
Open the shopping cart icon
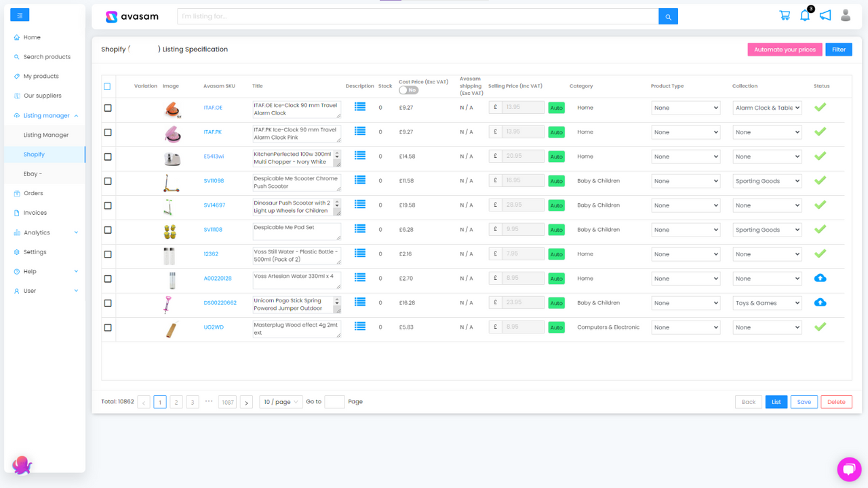coord(785,14)
